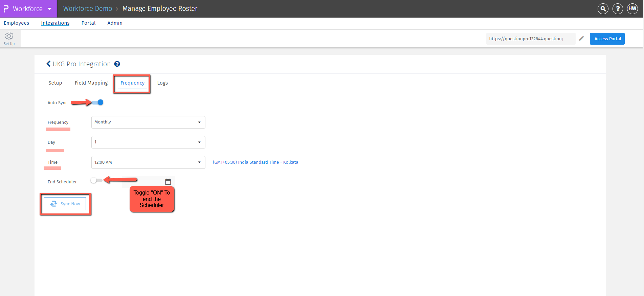Open the Integrations menu

click(55, 23)
